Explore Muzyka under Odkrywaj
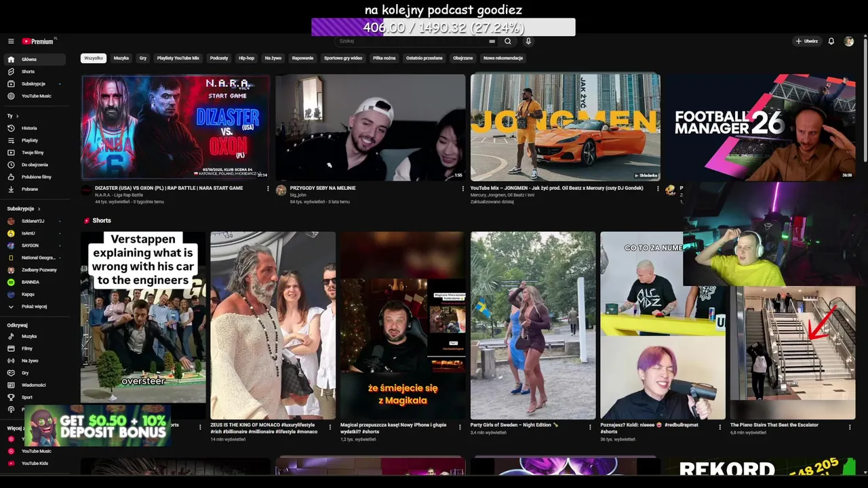The width and height of the screenshot is (868, 488). 34,336
